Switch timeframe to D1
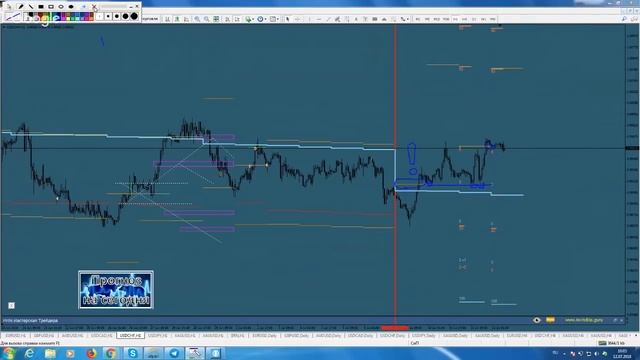The height and width of the screenshot is (360, 640). click(x=474, y=19)
